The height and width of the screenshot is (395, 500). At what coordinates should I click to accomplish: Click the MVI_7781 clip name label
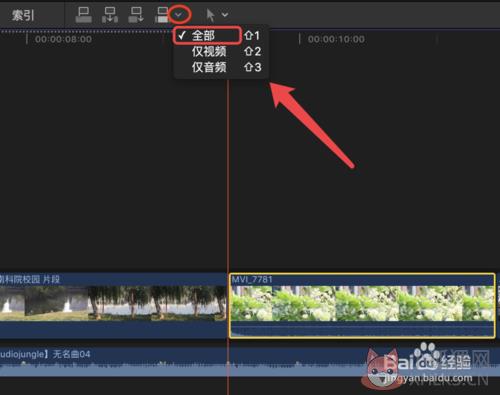pos(252,279)
